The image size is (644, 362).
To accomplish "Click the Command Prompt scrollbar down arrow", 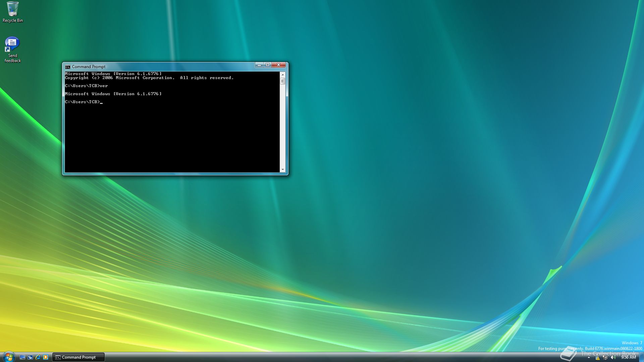I will 283,170.
